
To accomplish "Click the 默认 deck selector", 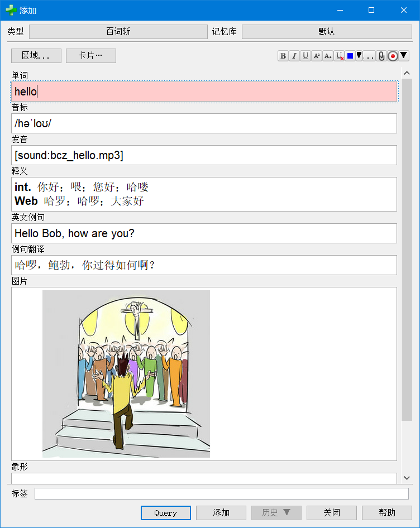I will [x=327, y=32].
